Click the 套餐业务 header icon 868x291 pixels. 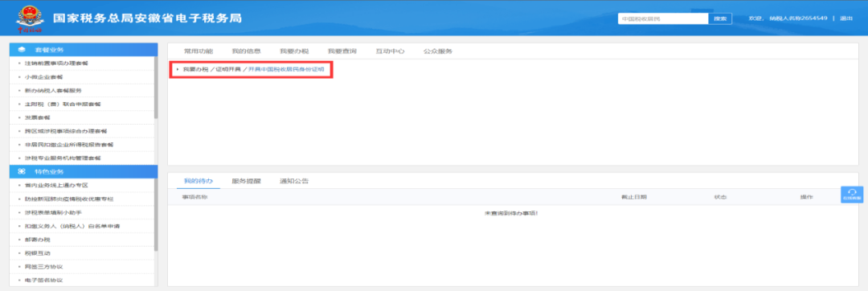(x=22, y=50)
